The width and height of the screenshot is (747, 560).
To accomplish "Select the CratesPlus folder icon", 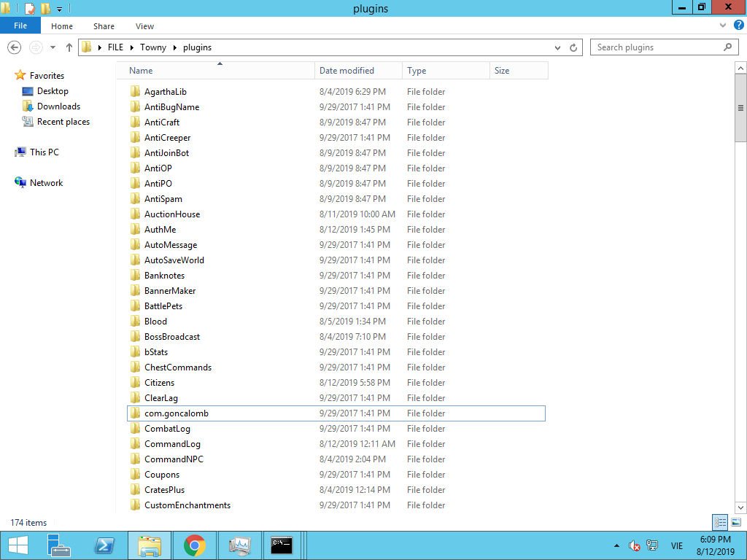I will click(x=135, y=489).
